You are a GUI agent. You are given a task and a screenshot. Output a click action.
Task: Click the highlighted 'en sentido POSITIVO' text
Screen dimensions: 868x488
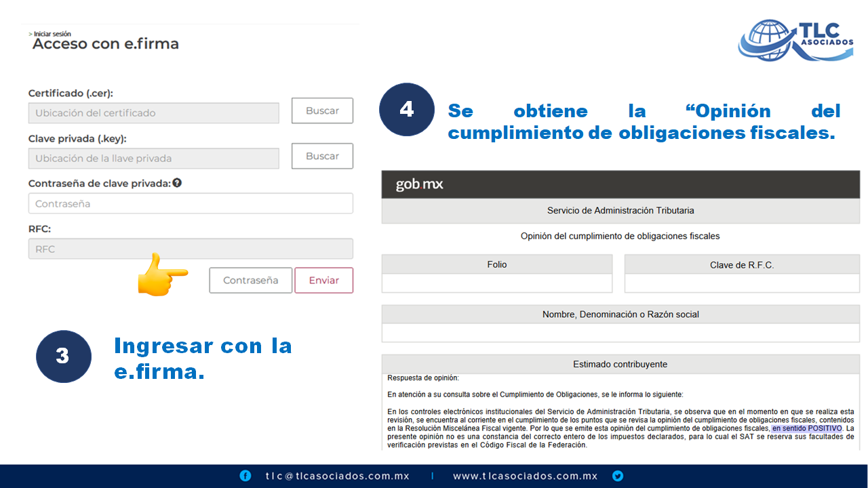[807, 429]
